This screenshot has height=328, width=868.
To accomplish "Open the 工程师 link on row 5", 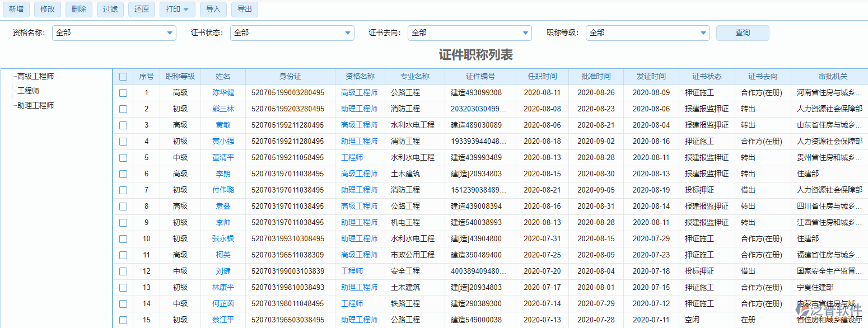I will (x=352, y=157).
